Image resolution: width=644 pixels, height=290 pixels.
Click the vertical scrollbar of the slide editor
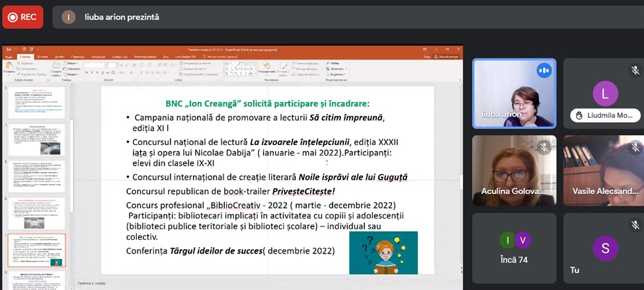click(x=460, y=179)
